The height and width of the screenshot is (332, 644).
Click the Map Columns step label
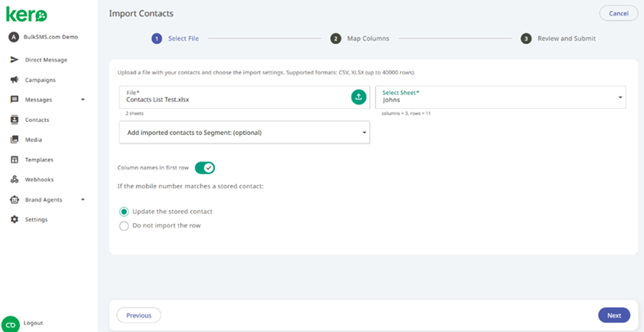pyautogui.click(x=369, y=38)
